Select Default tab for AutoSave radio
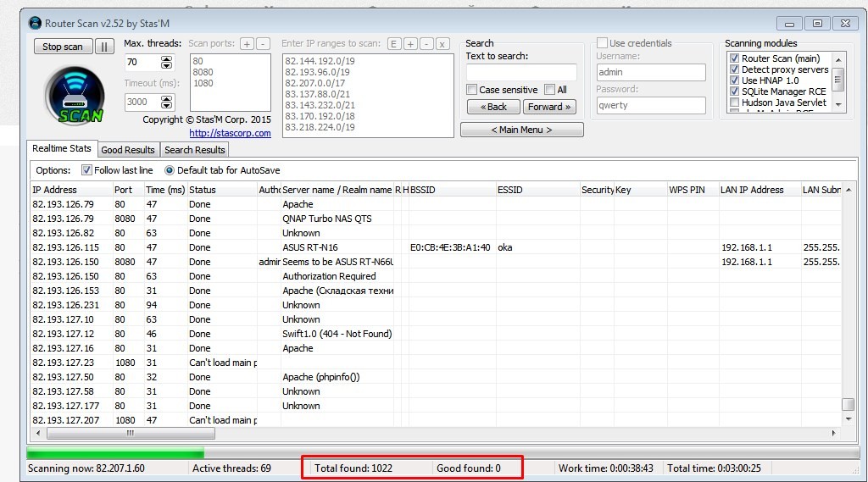The image size is (868, 482). pyautogui.click(x=170, y=170)
